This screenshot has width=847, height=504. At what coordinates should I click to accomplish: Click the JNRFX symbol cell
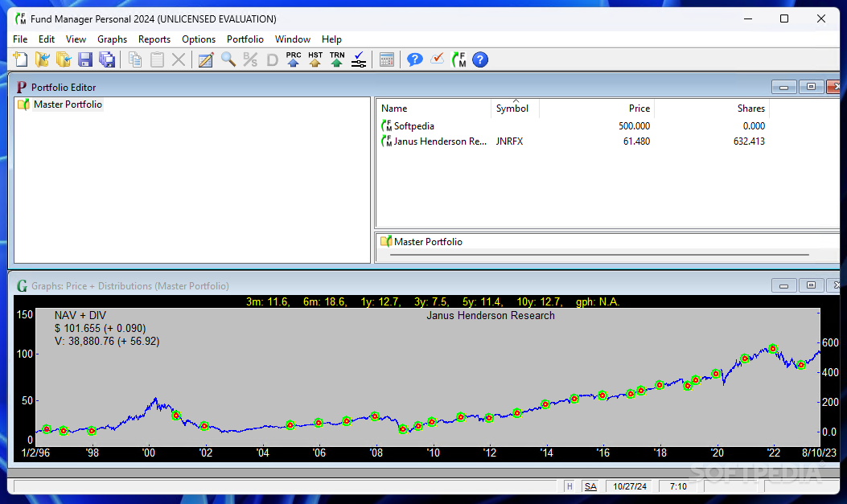(x=509, y=141)
